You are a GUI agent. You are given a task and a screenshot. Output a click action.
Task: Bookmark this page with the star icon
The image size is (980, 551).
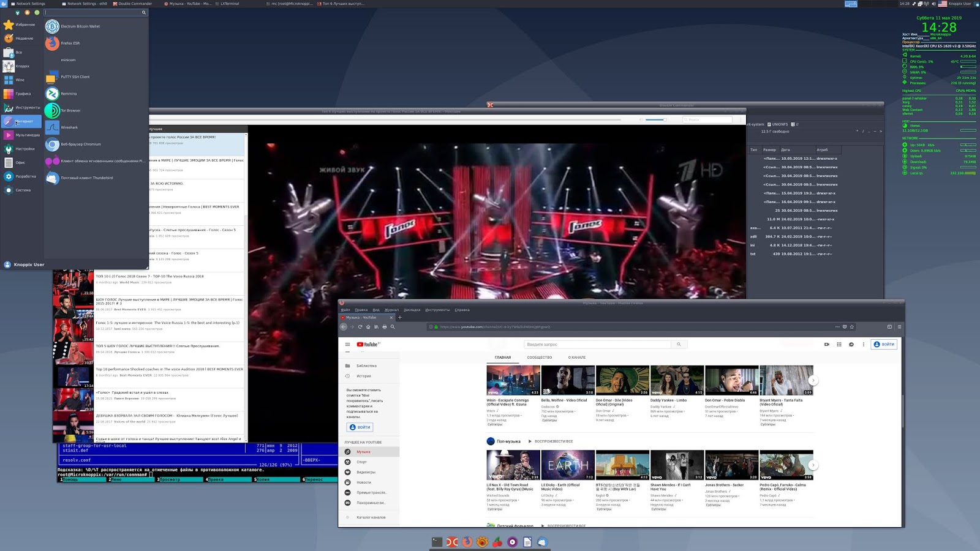[852, 327]
